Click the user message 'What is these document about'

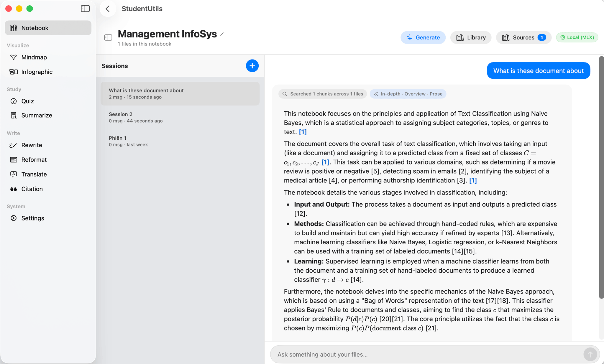539,71
